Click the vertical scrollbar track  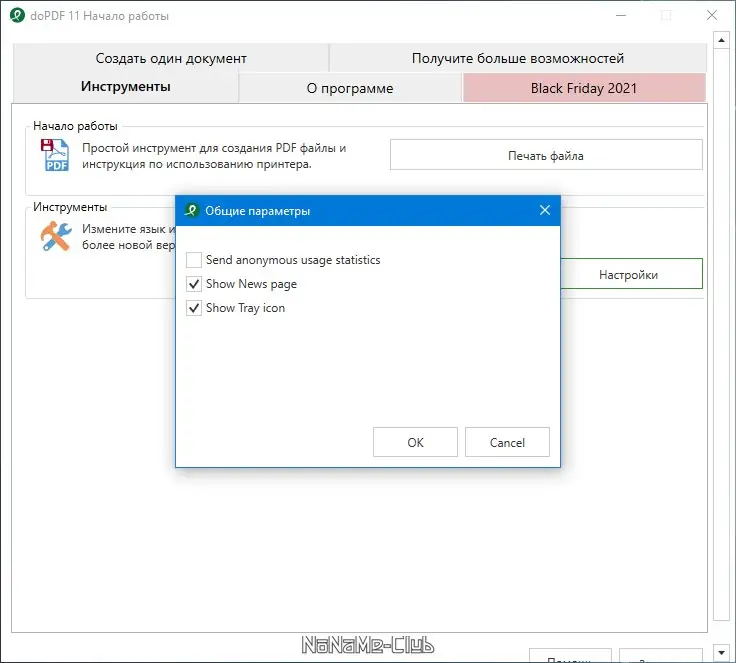pos(721,333)
